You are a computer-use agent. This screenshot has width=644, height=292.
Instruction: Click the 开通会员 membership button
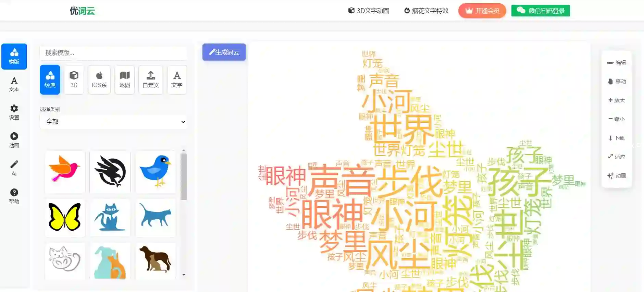coord(482,11)
